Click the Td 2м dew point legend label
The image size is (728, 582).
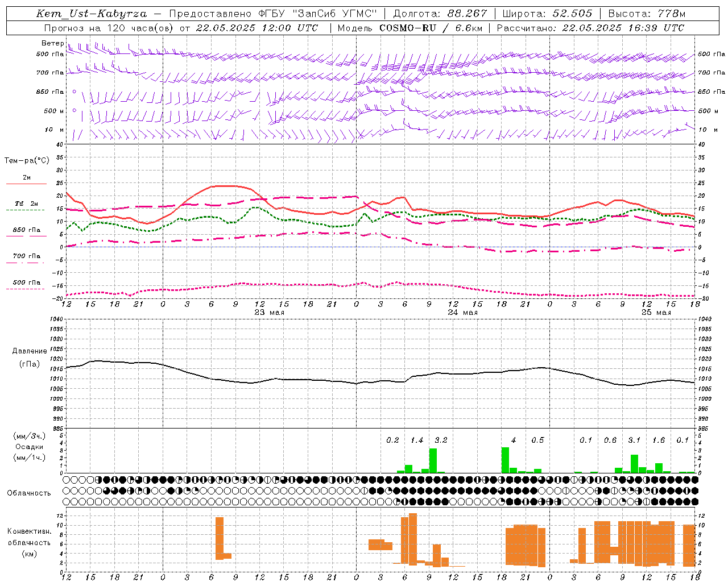click(x=27, y=203)
